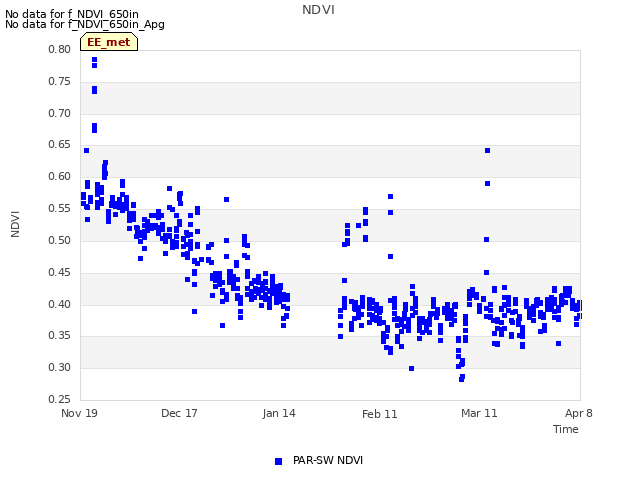The image size is (640, 480).
Task: Click the 0.25 y-axis tick label
Action: coord(59,399)
